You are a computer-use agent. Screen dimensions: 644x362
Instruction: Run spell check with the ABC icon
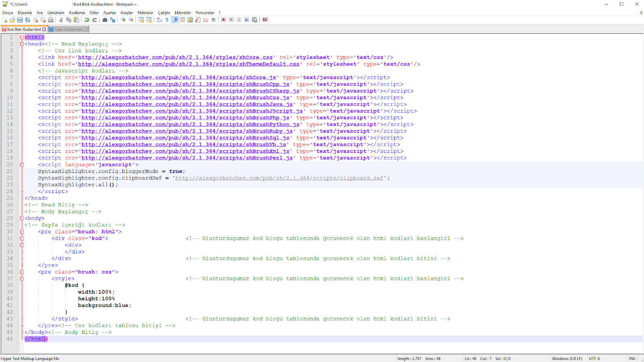click(265, 20)
